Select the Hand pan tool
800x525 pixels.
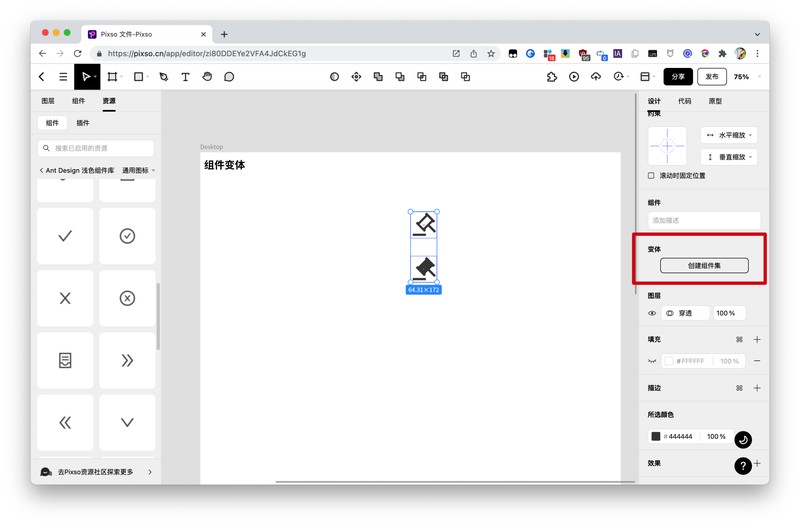tap(207, 77)
